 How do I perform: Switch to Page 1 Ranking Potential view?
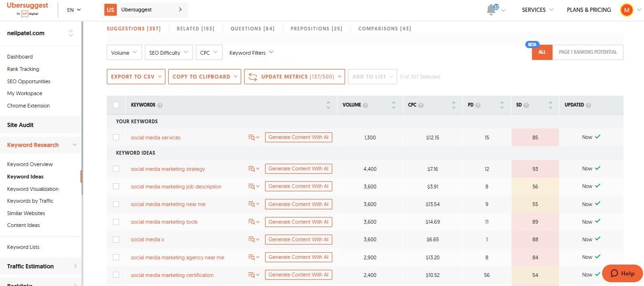coord(587,52)
